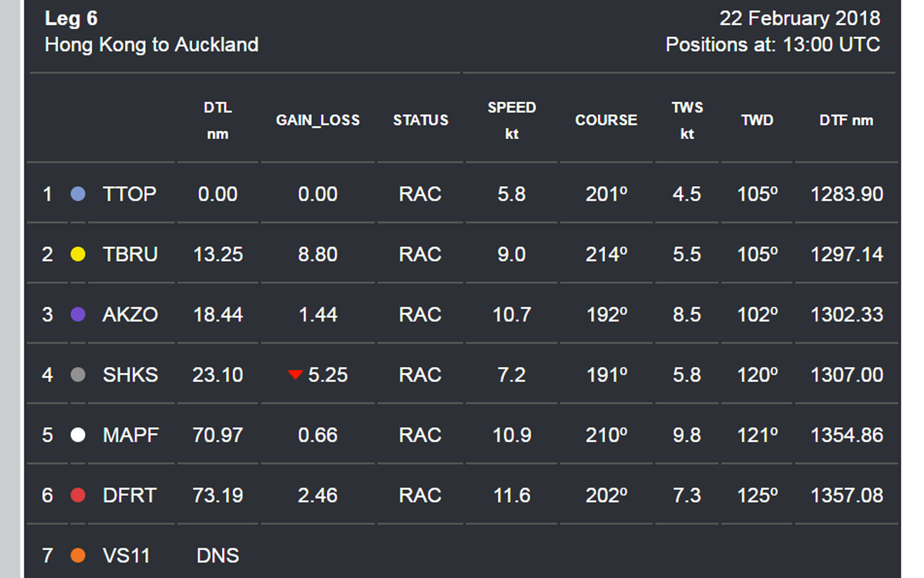Click the red DFRT team color dot
This screenshot has height=578, width=924.
(x=78, y=495)
